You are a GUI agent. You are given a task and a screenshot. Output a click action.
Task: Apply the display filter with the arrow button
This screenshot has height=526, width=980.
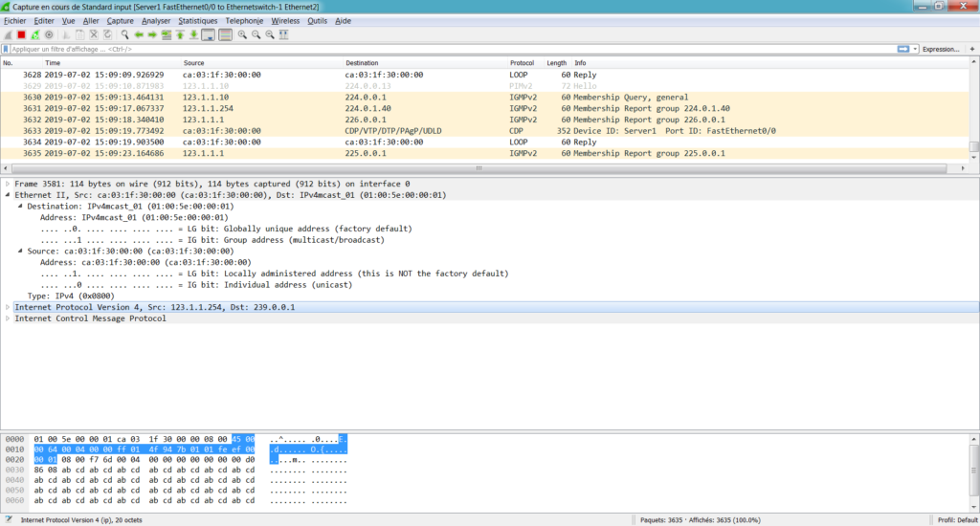[903, 49]
